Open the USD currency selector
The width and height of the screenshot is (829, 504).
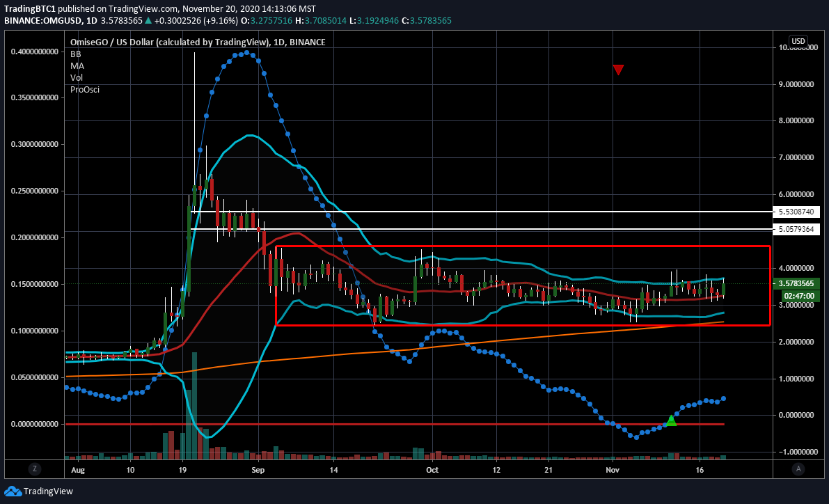click(798, 41)
